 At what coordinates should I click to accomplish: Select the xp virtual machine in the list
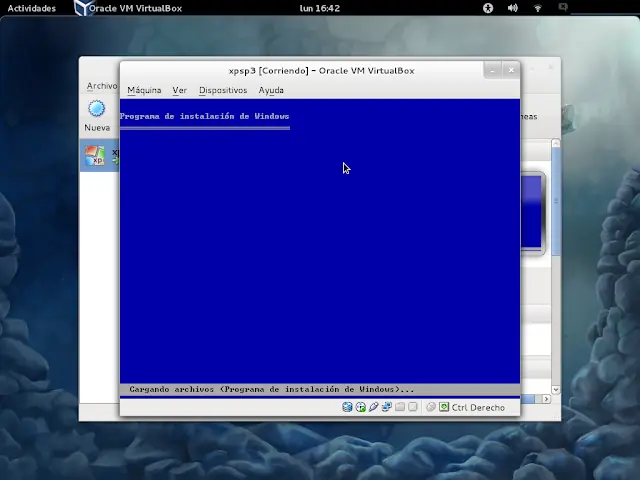pos(100,156)
